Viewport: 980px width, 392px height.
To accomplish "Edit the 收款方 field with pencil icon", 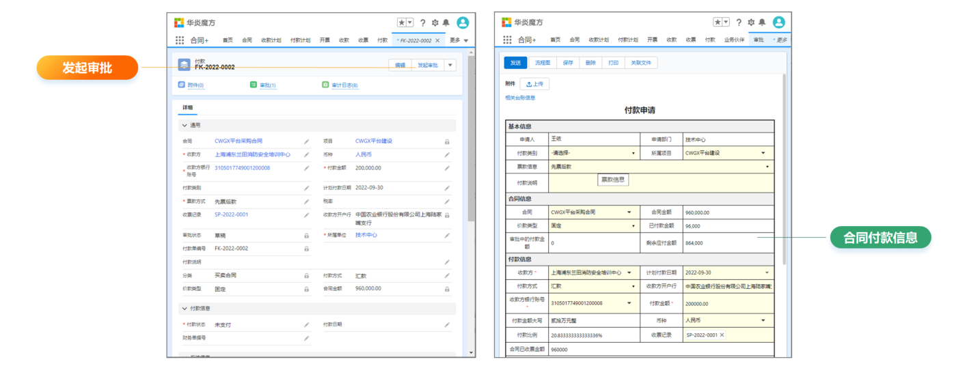I will pyautogui.click(x=306, y=155).
